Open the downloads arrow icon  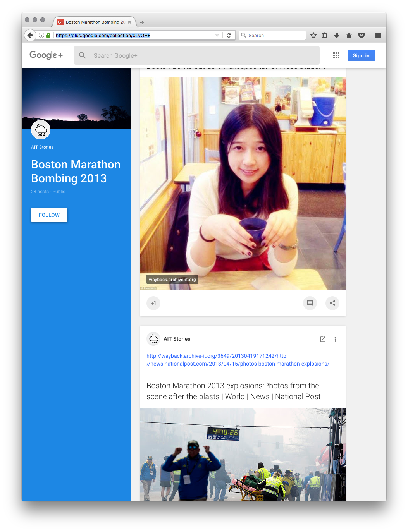point(337,35)
